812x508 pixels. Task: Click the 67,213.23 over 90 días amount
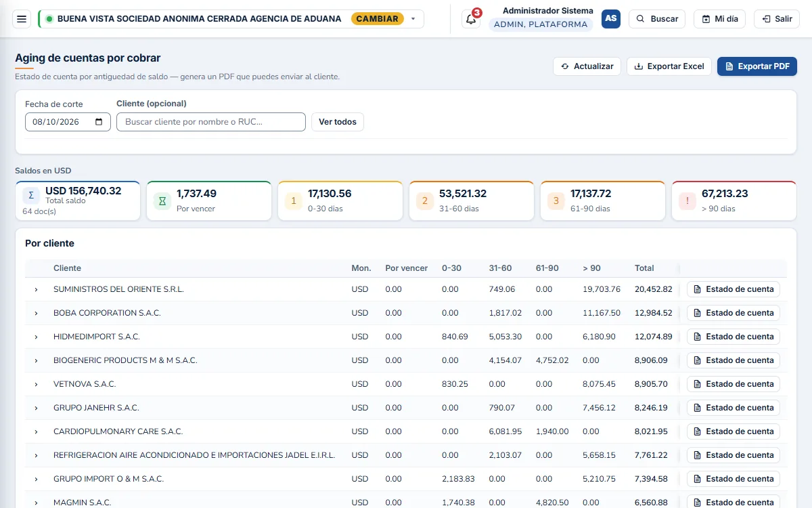725,194
